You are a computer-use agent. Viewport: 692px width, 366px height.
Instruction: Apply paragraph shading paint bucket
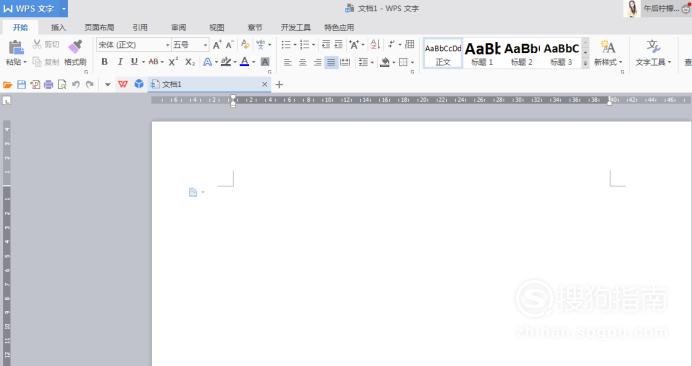tap(385, 62)
